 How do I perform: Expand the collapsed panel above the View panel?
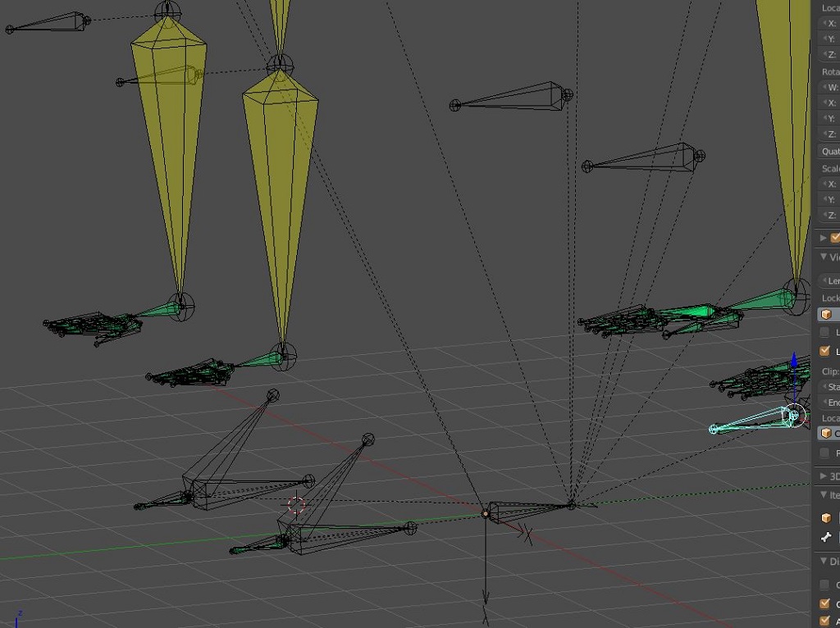[824, 238]
